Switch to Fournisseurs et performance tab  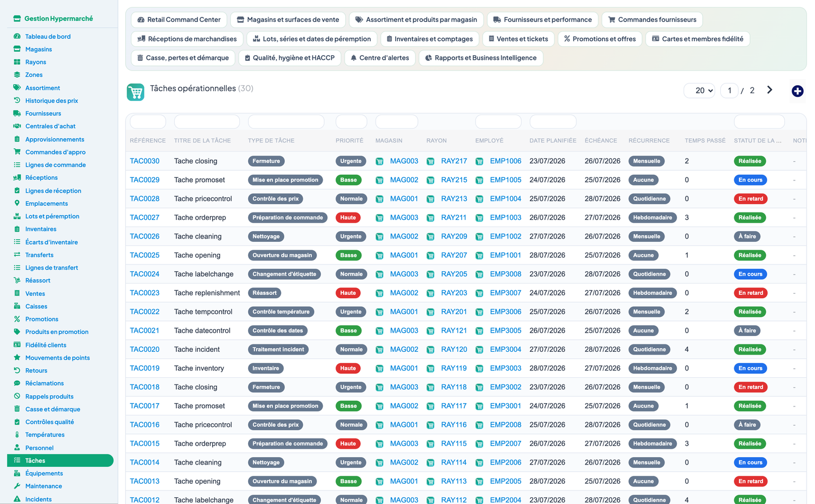click(x=543, y=20)
